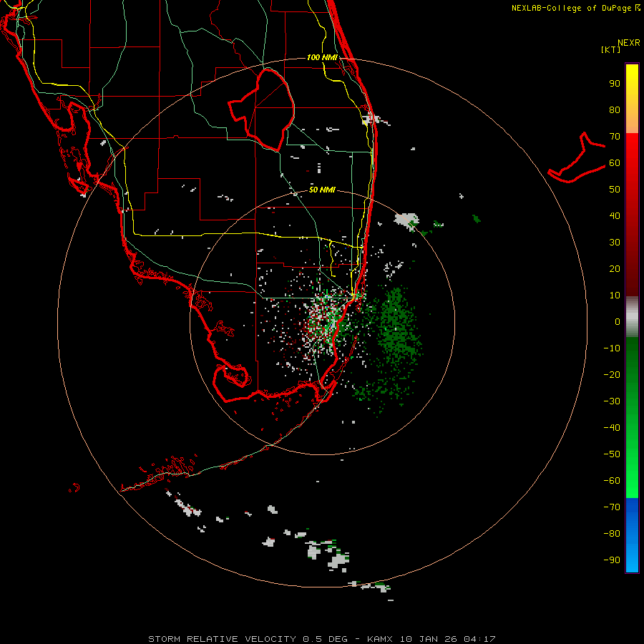
Task: Click the -30 value on the velocity scale
Action: coord(612,401)
